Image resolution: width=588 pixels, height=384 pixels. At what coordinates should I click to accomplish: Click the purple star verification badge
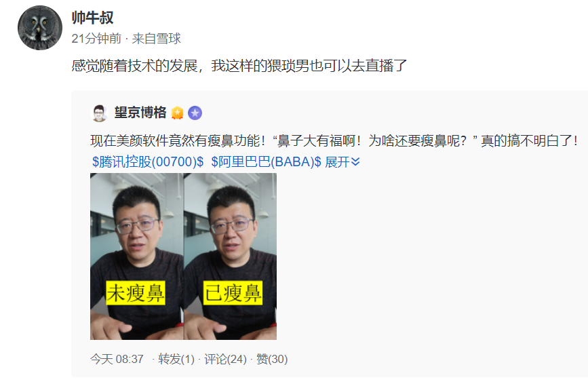click(x=195, y=113)
